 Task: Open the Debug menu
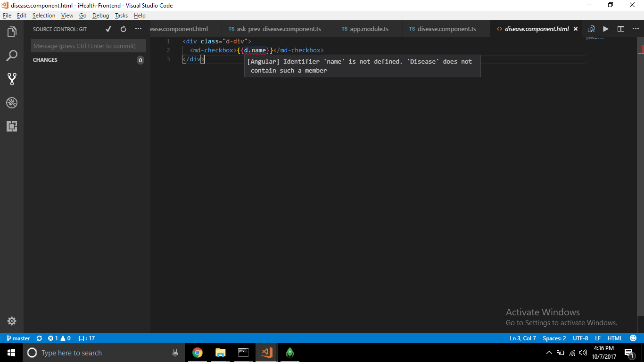coord(100,16)
